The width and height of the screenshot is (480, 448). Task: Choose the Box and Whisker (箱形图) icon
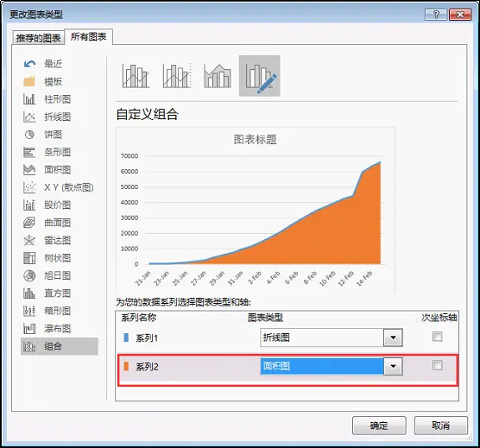(x=29, y=311)
